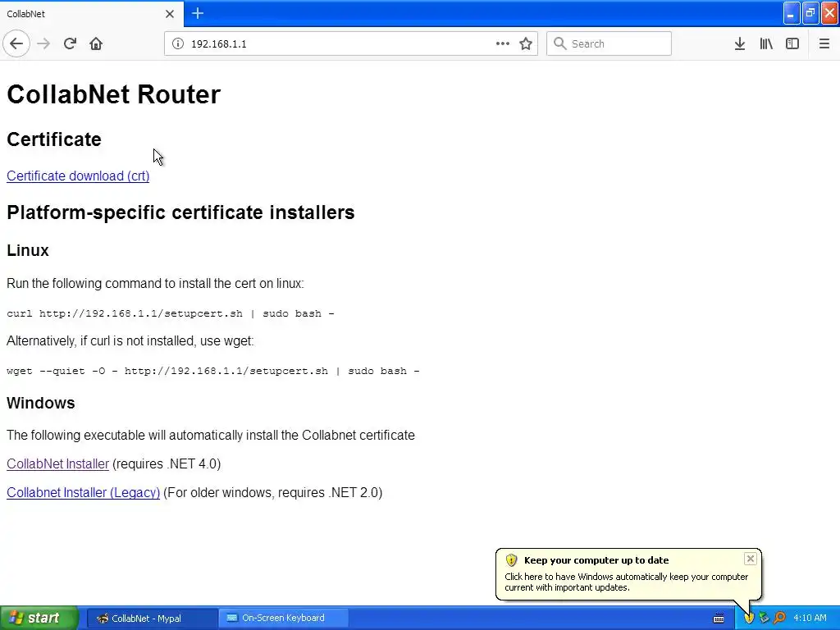Switch to On-Screen Keyboard taskbar item

[283, 618]
